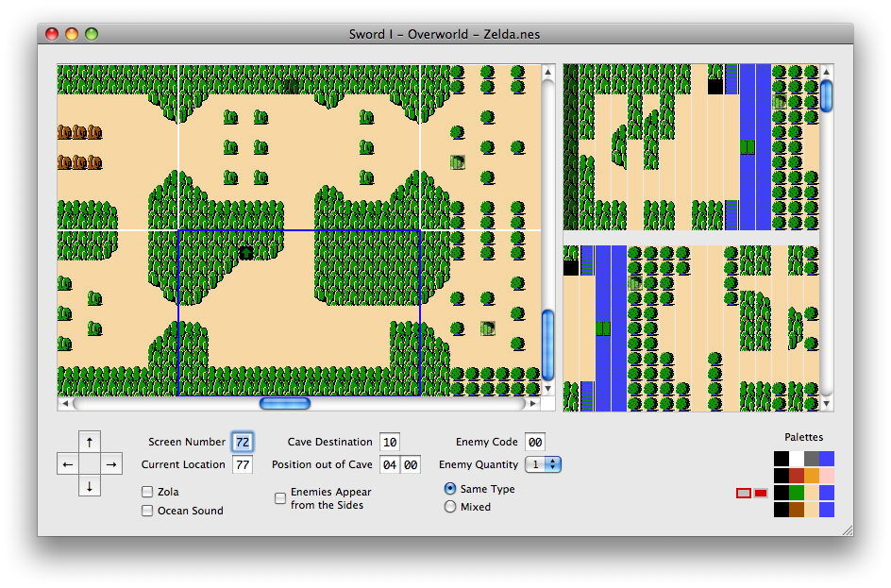Image resolution: width=891 pixels, height=588 pixels.
Task: Click the left arrow navigation button
Action: click(x=68, y=464)
